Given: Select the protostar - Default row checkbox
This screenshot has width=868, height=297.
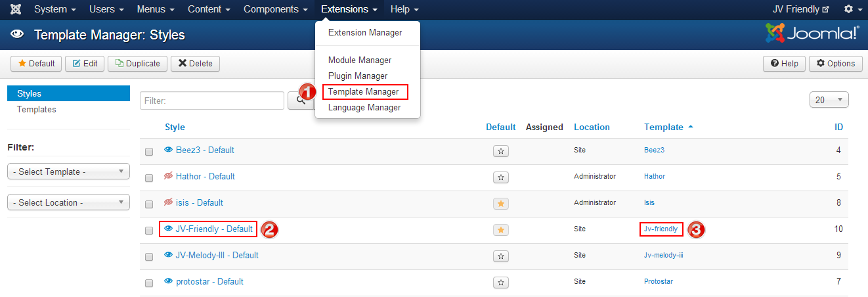Looking at the screenshot, I should [x=149, y=283].
